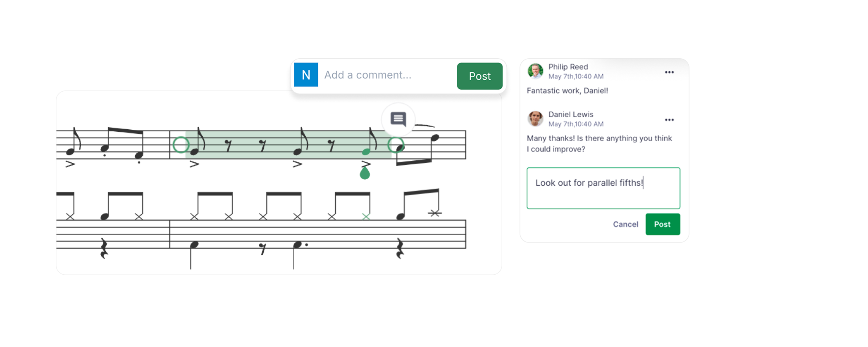Viewport: 868px width, 347px height.
Task: Open the comment bubble icon above the staff
Action: click(x=398, y=120)
